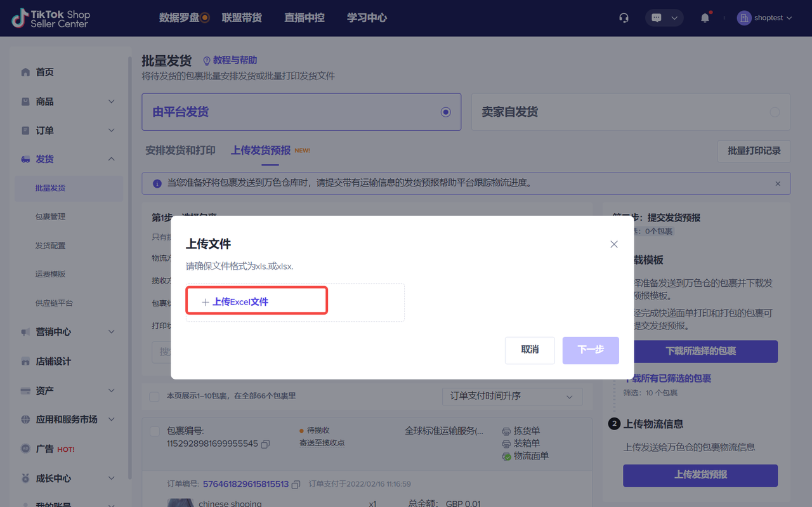The image size is (812, 507).
Task: Switch to the 安排发货和打印 tab
Action: [x=180, y=150]
